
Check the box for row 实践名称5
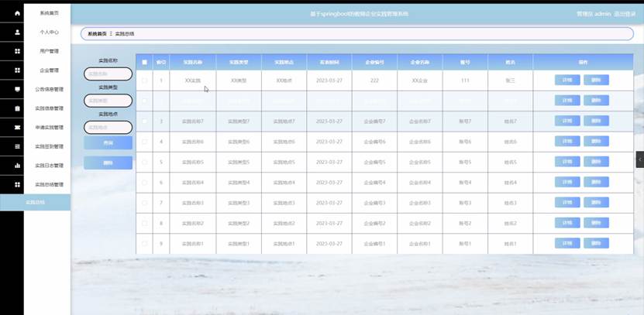click(x=144, y=162)
